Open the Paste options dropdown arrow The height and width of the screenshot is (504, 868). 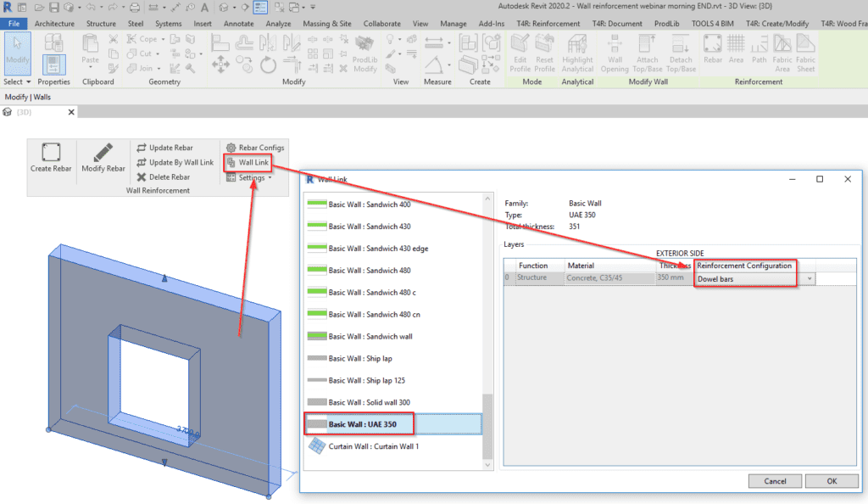(90, 68)
